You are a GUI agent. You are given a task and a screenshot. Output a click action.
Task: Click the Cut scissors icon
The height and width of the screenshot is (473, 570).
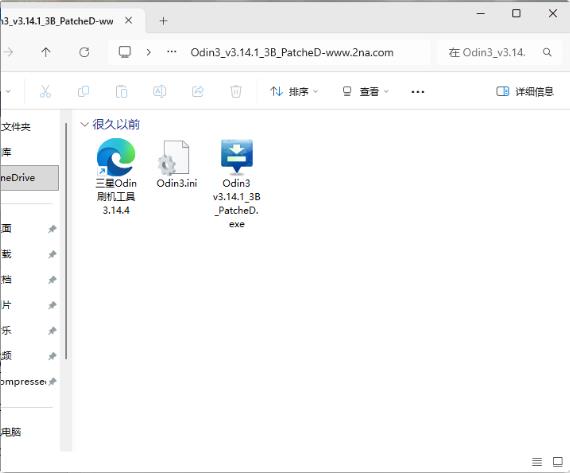point(45,91)
